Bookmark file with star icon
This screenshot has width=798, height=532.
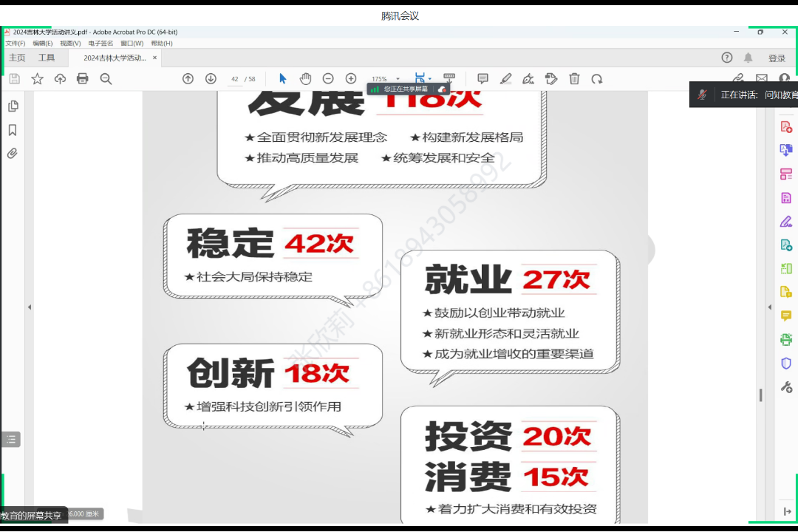click(37, 79)
